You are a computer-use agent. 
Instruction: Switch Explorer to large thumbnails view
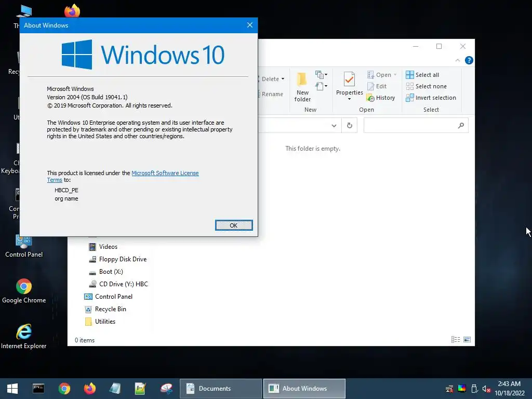point(467,340)
